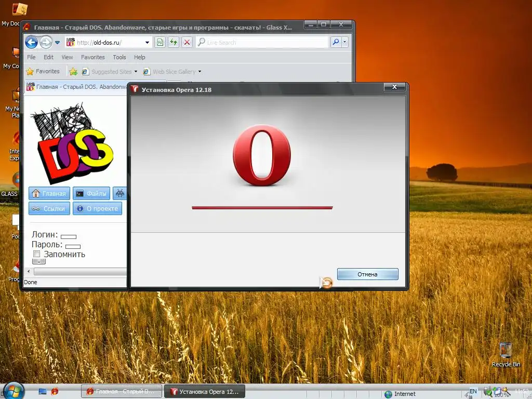The height and width of the screenshot is (399, 532).
Task: Click the red Stop loading icon
Action: [187, 43]
